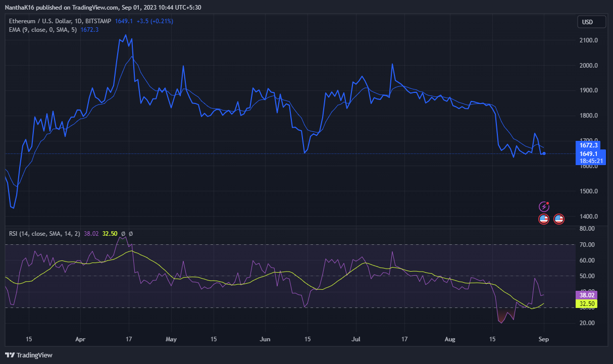Click the Apr label on time axis

[x=81, y=339]
